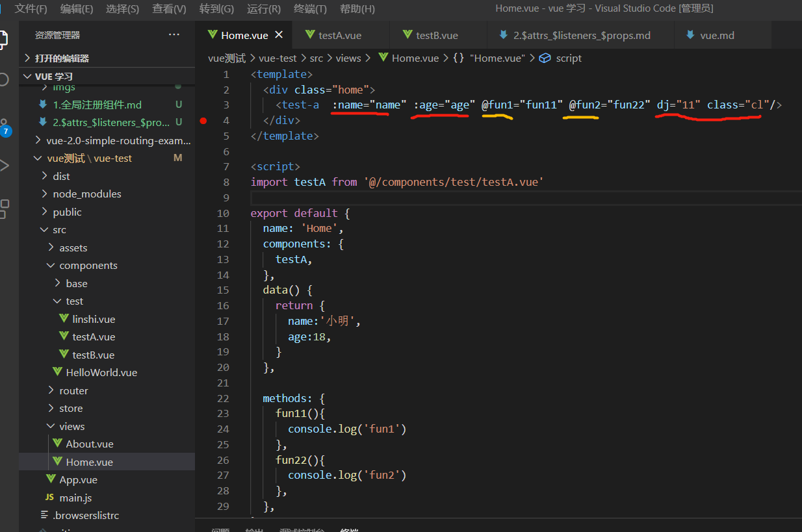Open the 终端(T) menu
The width and height of the screenshot is (802, 532).
pos(309,9)
